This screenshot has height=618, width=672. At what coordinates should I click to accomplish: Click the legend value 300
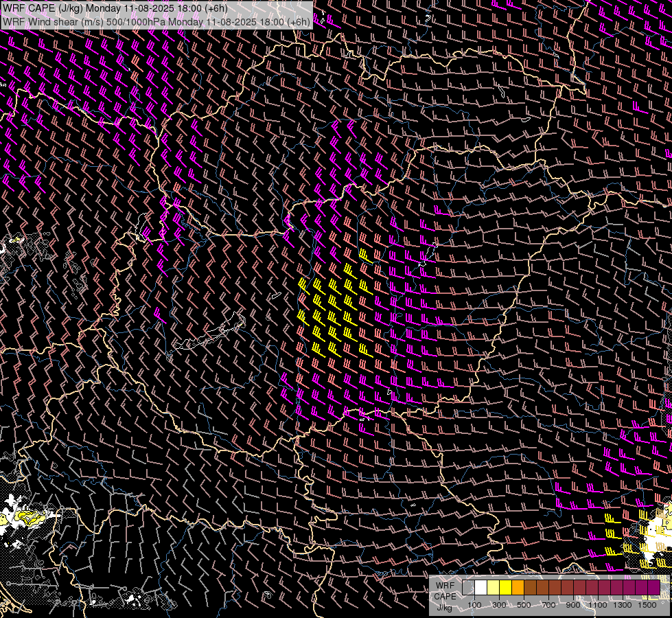point(499,605)
